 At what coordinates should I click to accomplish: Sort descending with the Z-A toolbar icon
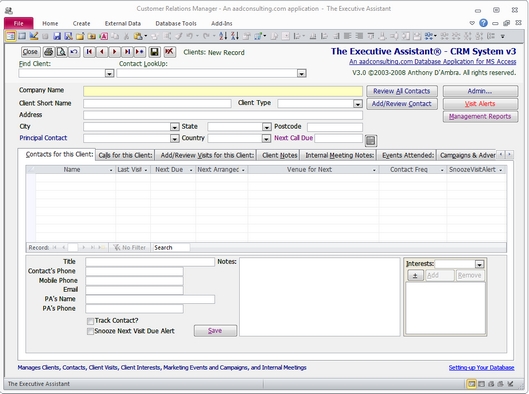[x=235, y=36]
